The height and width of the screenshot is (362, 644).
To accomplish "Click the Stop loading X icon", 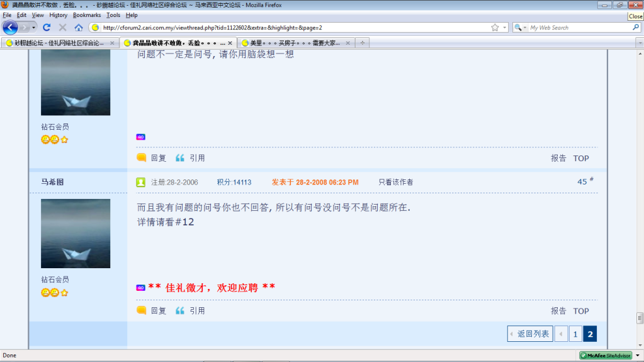I will coord(62,28).
